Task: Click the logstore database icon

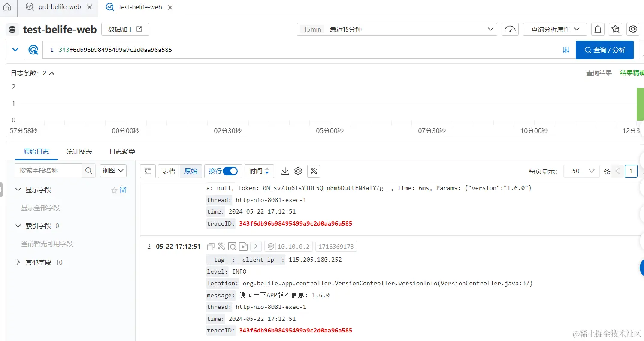Action: pyautogui.click(x=12, y=29)
